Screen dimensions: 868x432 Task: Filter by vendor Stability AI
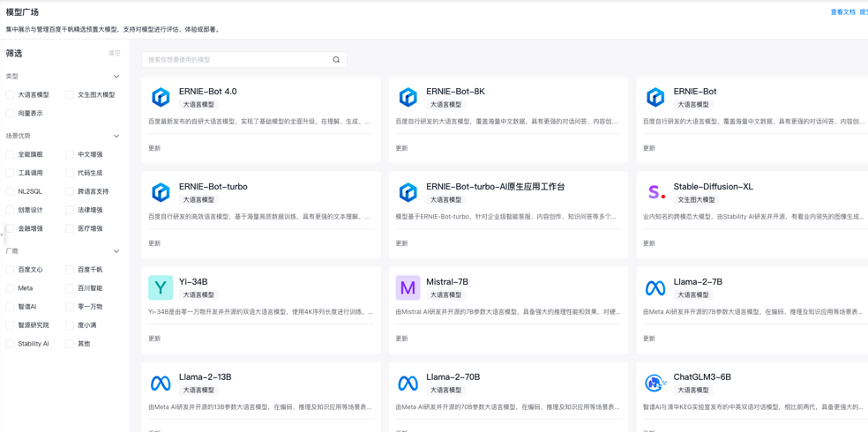click(10, 344)
